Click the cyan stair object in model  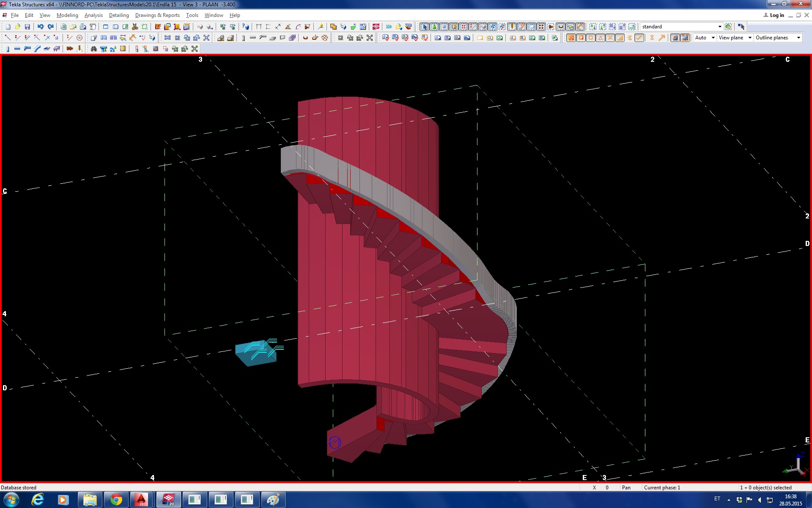pos(255,355)
